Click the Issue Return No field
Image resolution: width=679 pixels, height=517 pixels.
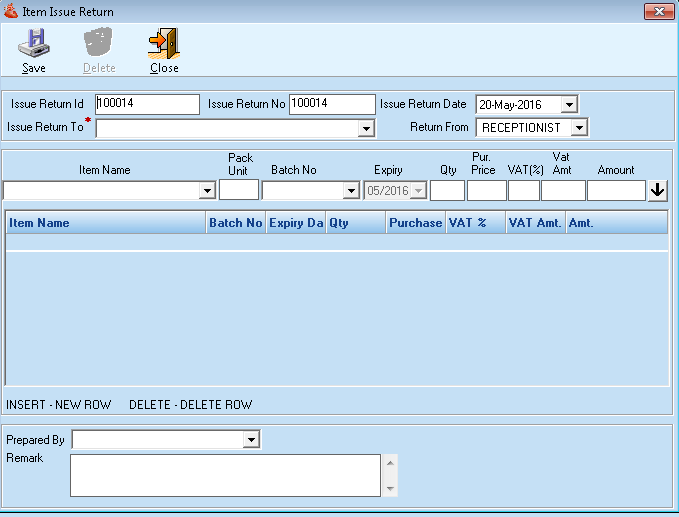tap(331, 104)
